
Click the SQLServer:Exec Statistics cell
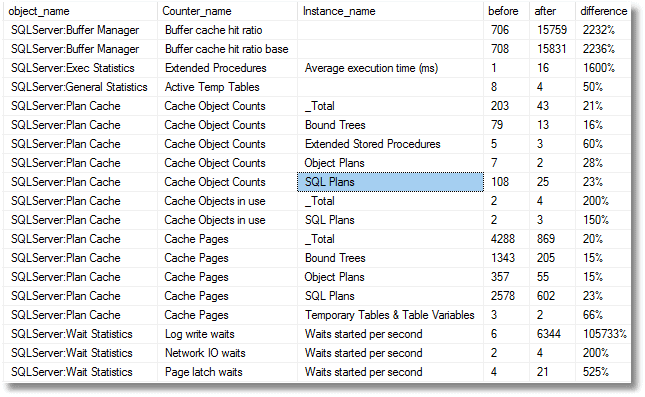pyautogui.click(x=81, y=68)
